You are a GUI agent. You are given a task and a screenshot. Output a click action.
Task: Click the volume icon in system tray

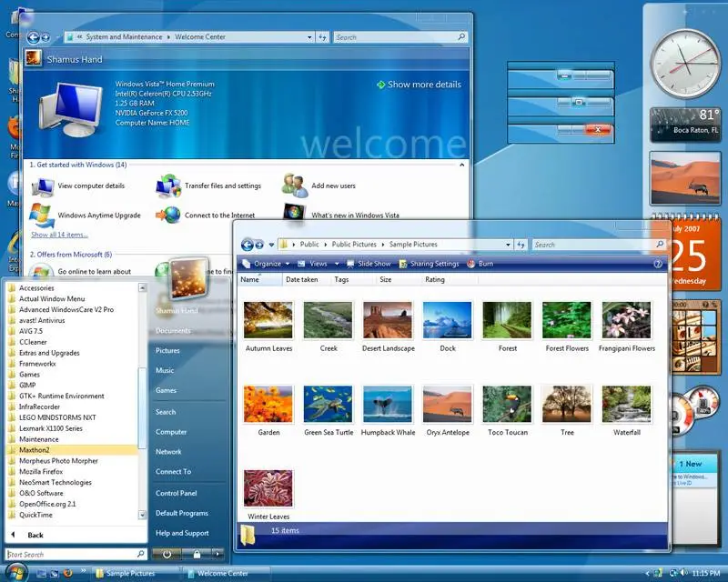click(x=683, y=573)
